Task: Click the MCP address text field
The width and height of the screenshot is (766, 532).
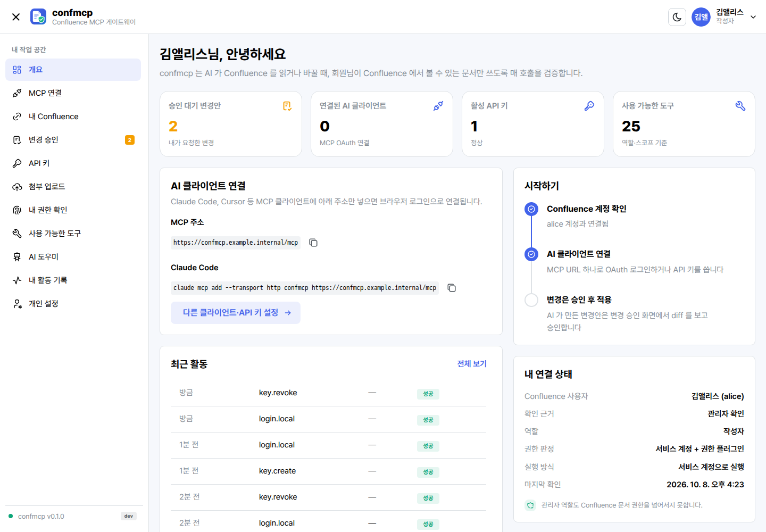Action: pyautogui.click(x=236, y=243)
